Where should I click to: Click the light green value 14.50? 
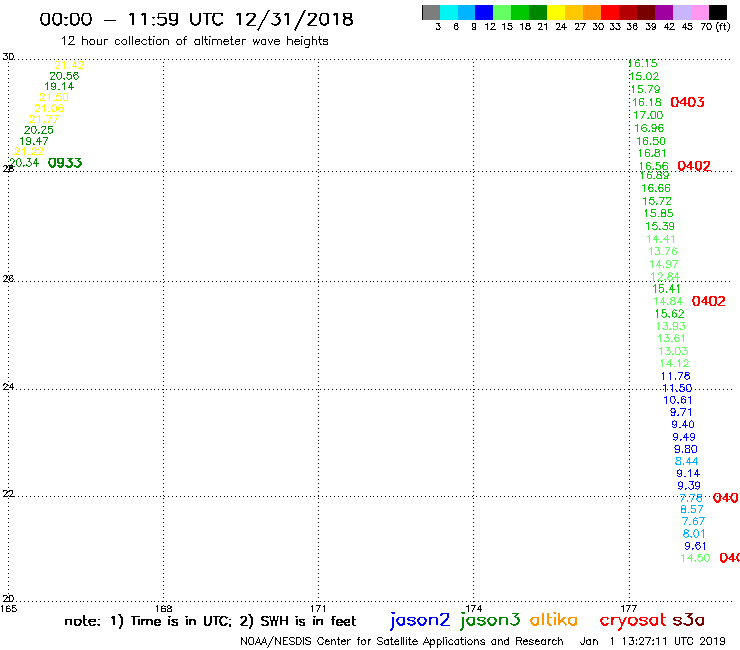695,558
